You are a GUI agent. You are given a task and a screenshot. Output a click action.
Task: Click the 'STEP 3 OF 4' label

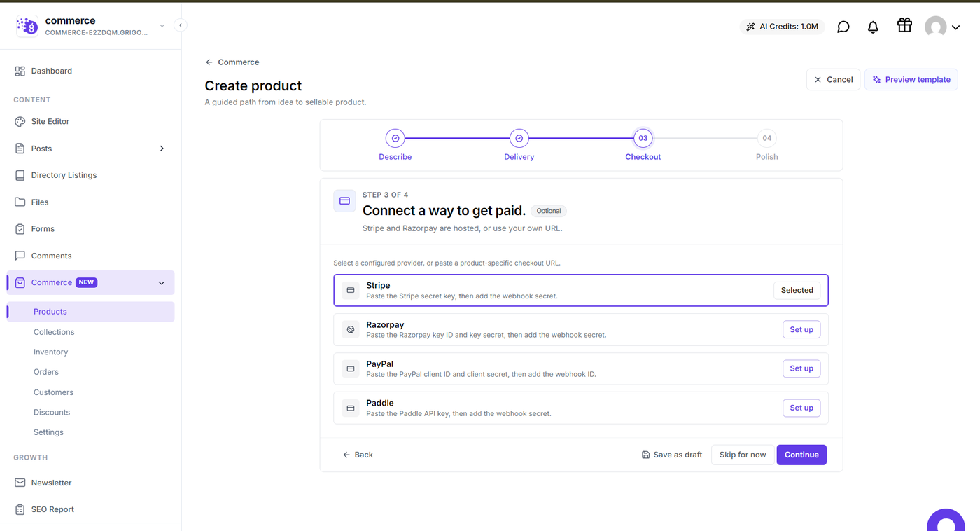click(x=385, y=195)
